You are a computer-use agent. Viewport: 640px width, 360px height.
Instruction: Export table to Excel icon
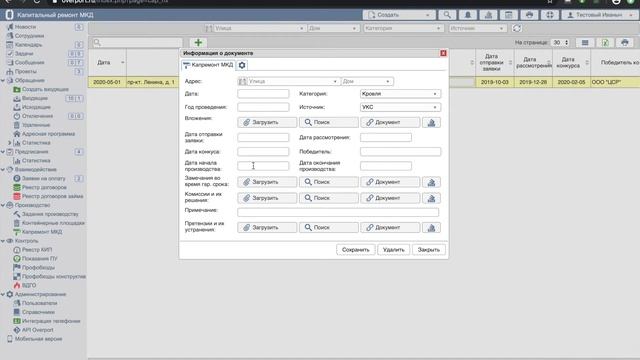[x=605, y=42]
